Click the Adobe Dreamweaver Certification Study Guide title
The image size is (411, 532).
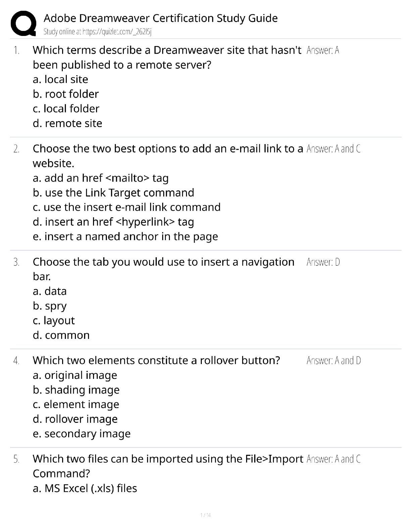pos(161,18)
